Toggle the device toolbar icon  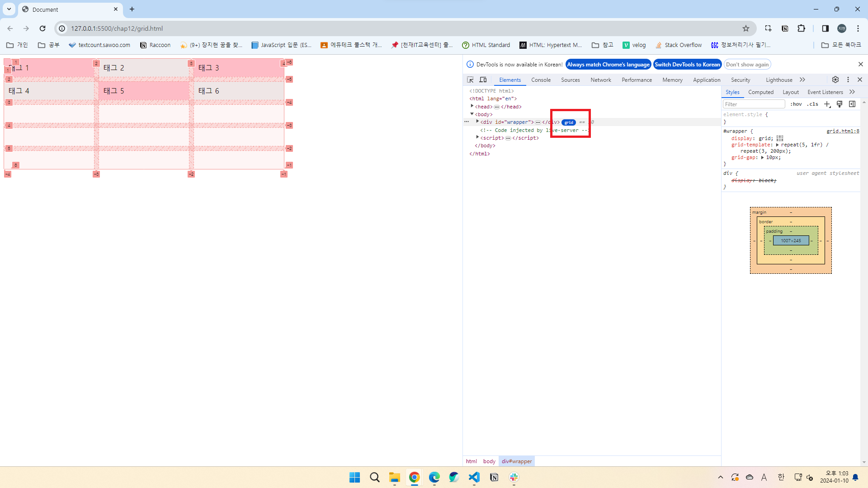(x=483, y=79)
